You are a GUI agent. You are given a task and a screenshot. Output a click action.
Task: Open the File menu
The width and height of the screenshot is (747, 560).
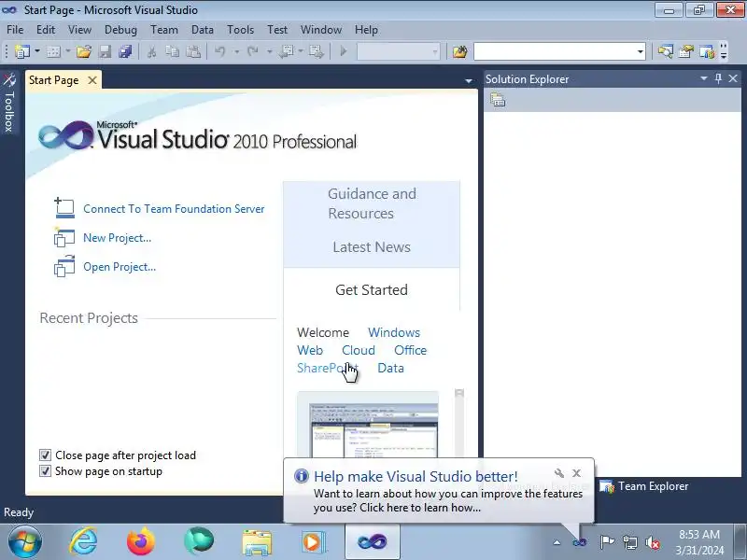15,30
